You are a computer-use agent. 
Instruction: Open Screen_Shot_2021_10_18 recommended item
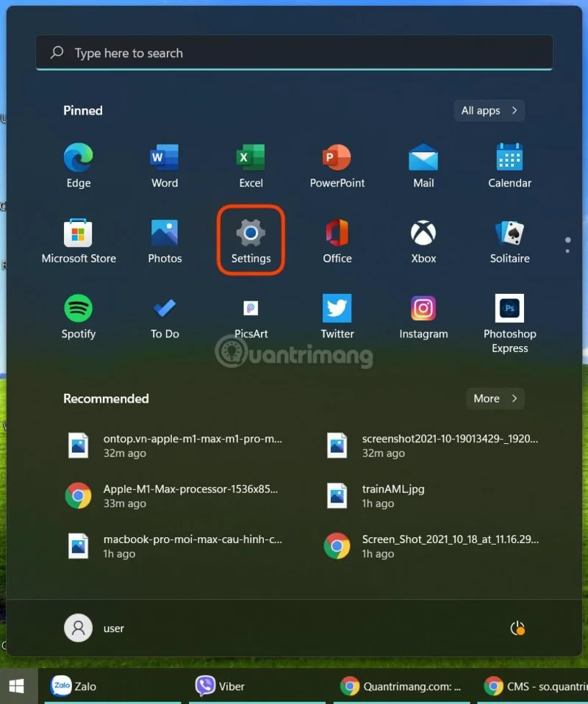[x=431, y=546]
